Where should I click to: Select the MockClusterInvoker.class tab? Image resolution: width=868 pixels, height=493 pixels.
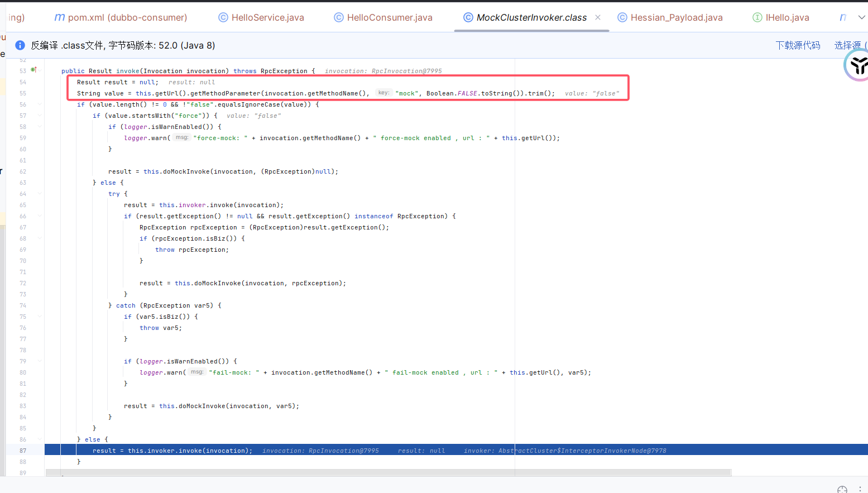click(525, 17)
